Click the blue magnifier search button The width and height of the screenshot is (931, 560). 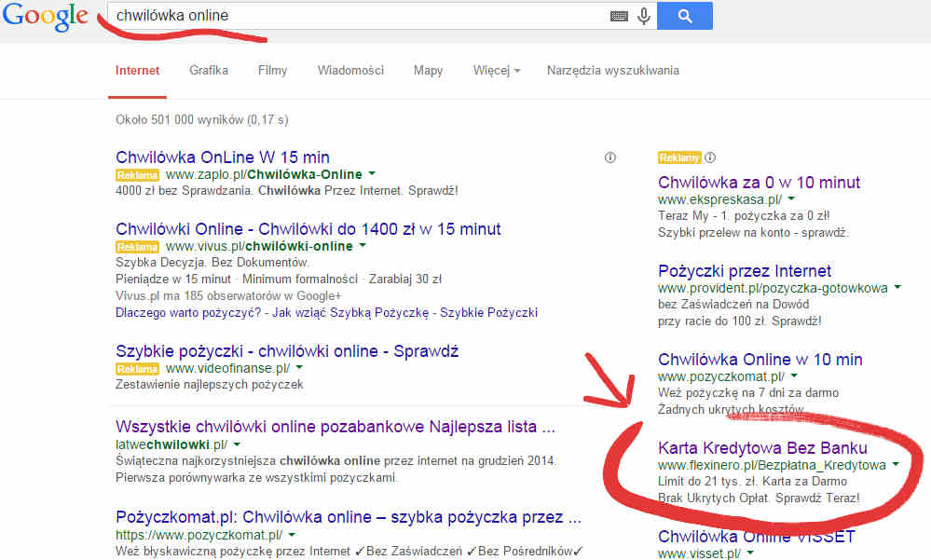pyautogui.click(x=685, y=16)
